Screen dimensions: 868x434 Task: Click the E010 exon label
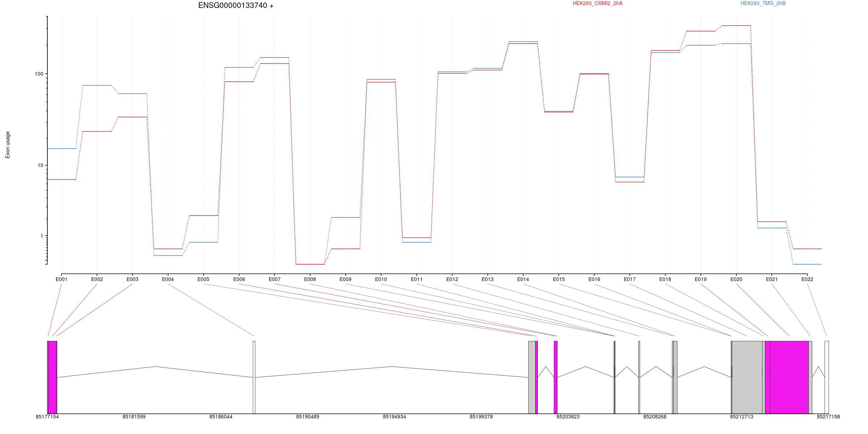tap(381, 279)
